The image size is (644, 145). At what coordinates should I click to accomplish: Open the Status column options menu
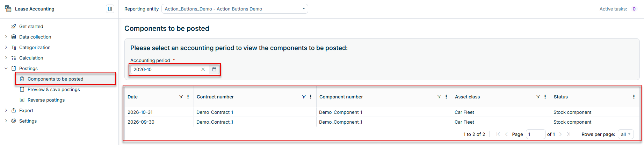click(x=634, y=97)
